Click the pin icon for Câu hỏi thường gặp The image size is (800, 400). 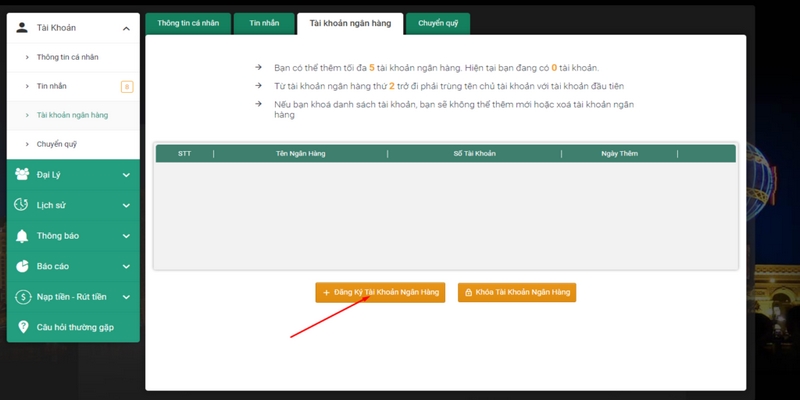[x=22, y=327]
